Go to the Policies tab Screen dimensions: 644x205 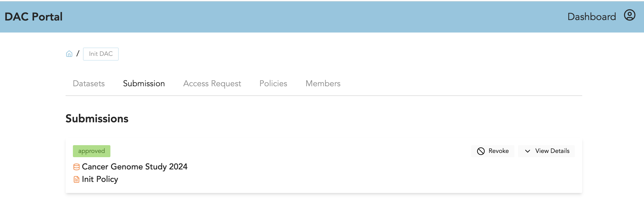click(x=273, y=83)
